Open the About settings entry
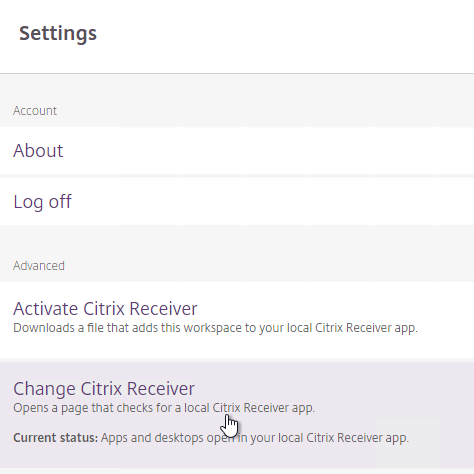This screenshot has width=474, height=474. click(x=38, y=151)
